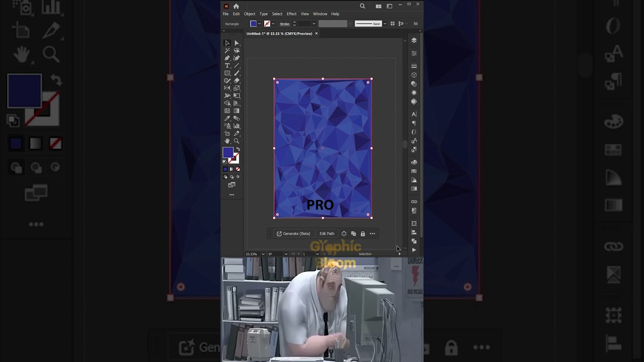This screenshot has height=362, width=644.
Task: Select the Hand tool
Action: click(227, 141)
